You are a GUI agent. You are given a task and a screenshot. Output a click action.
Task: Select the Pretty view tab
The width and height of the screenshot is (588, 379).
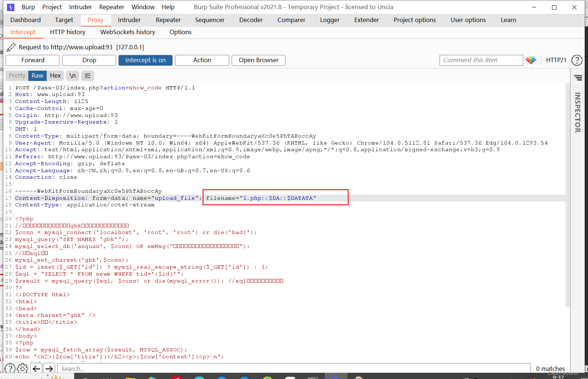point(17,75)
